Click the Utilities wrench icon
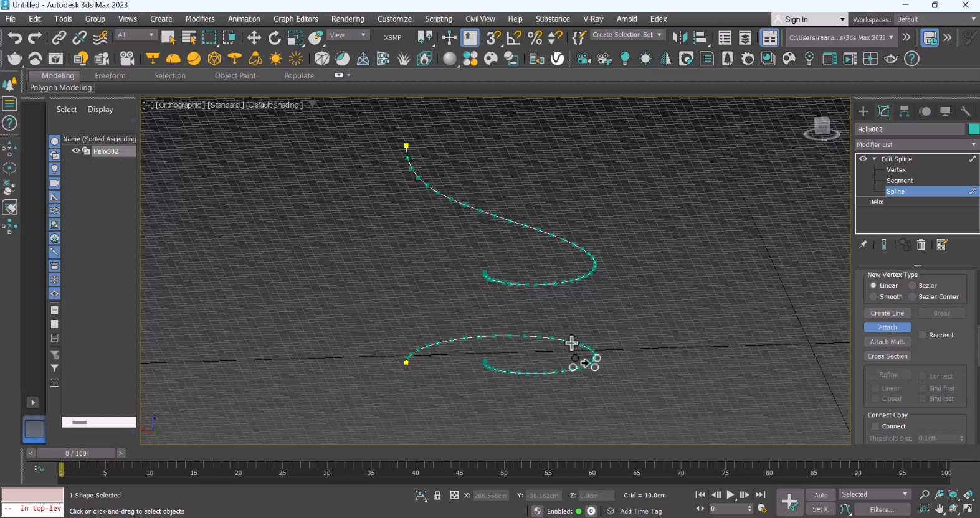 click(x=965, y=111)
